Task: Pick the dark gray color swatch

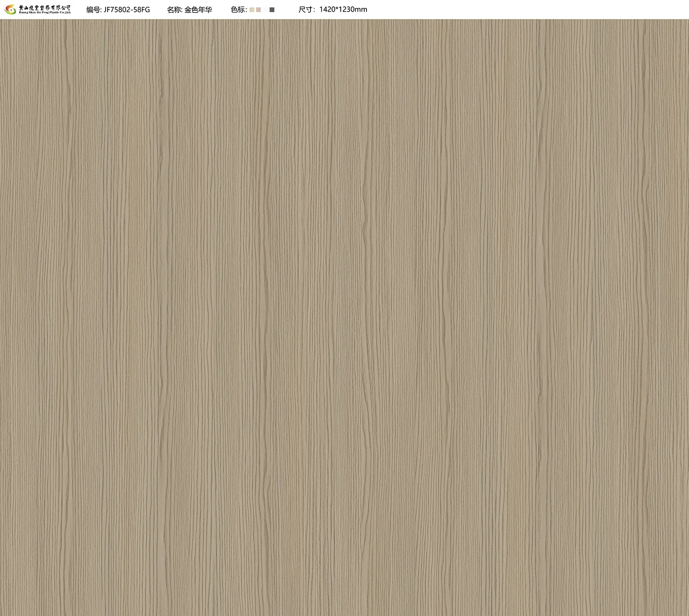Action: (272, 9)
